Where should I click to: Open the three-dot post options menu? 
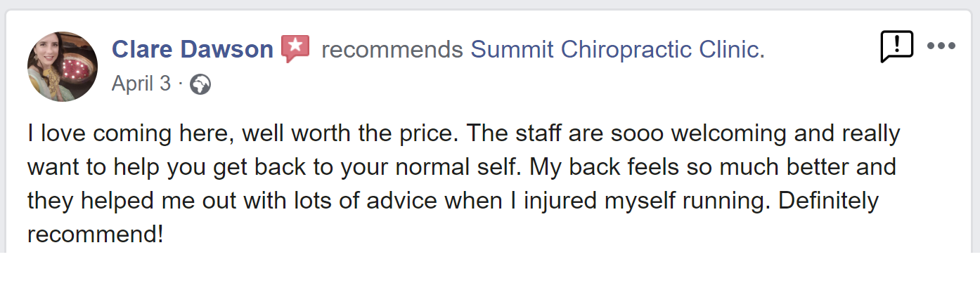coord(941,46)
